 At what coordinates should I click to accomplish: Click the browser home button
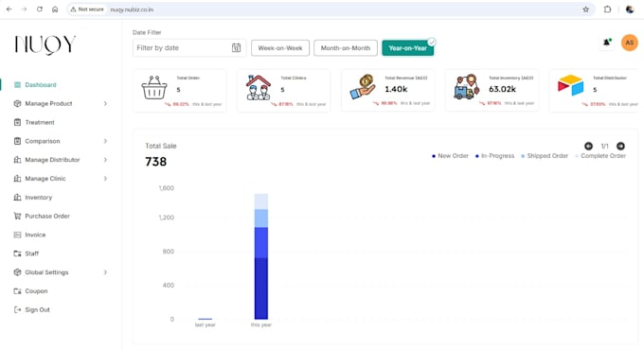(x=55, y=9)
